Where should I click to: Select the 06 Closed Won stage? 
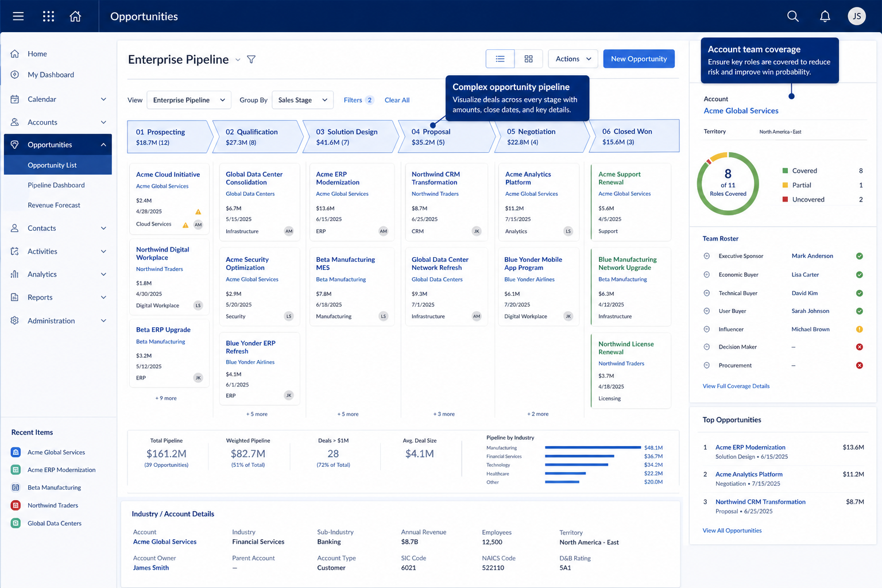coord(635,136)
